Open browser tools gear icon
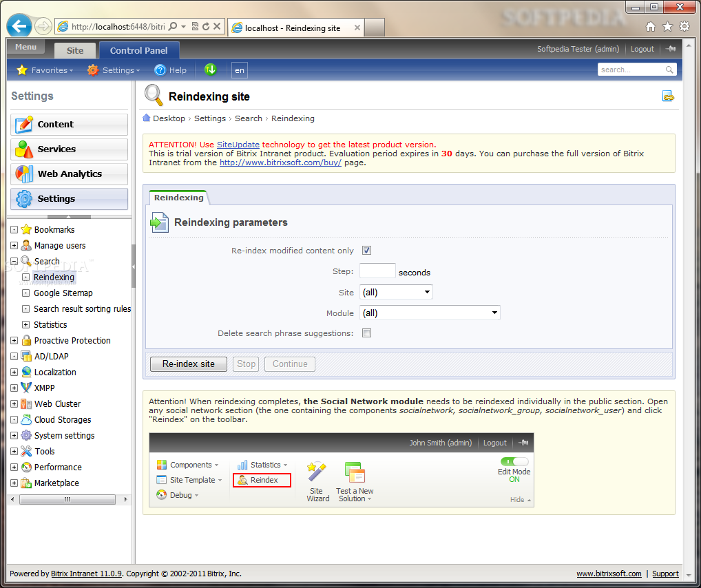Image resolution: width=701 pixels, height=588 pixels. pos(684,26)
